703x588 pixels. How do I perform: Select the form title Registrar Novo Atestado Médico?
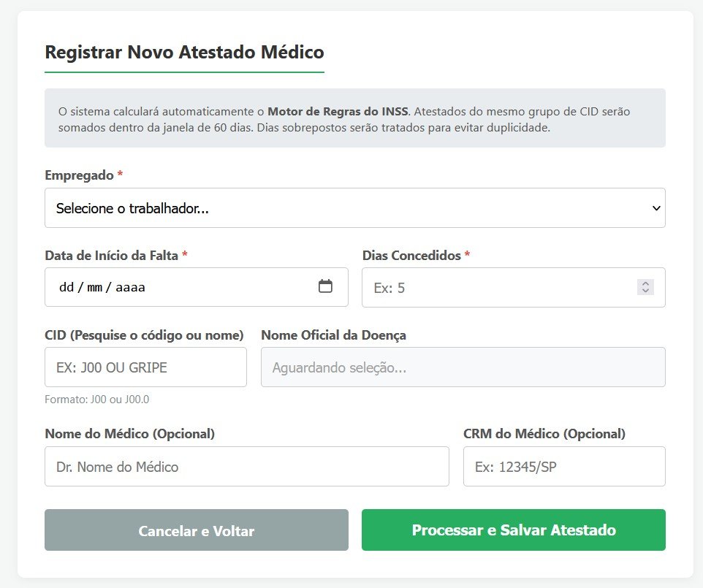pos(184,52)
